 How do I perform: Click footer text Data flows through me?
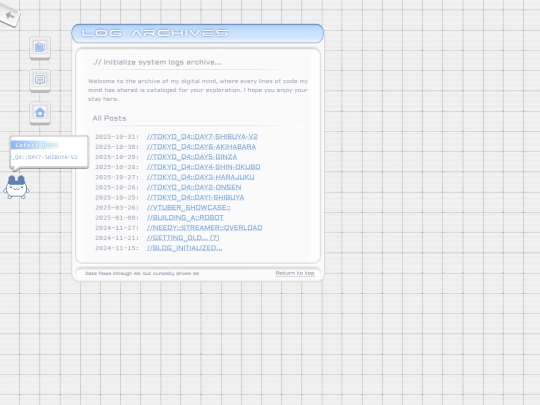(142, 273)
